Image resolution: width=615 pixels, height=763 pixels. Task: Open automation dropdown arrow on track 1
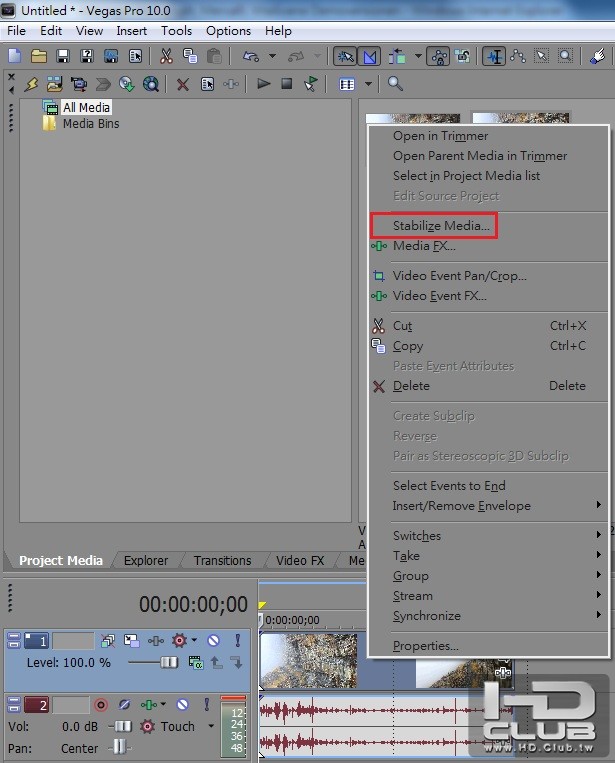[194, 640]
